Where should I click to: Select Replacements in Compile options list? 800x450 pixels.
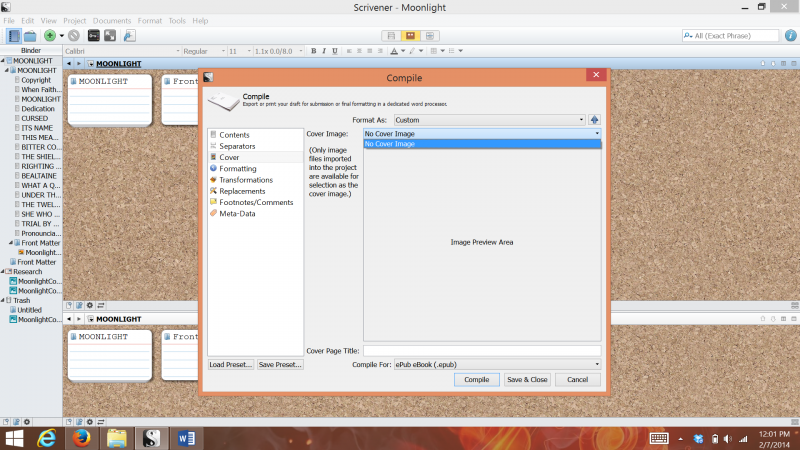pos(242,191)
